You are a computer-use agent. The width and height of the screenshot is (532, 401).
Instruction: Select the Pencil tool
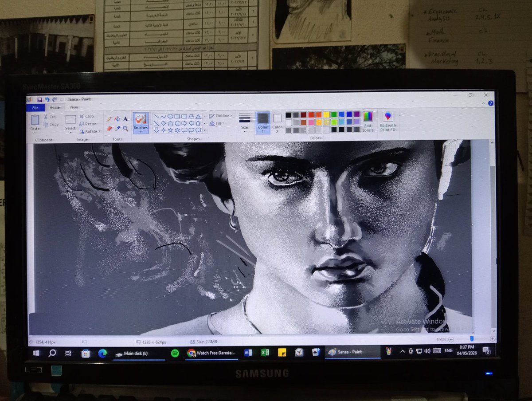[109, 119]
